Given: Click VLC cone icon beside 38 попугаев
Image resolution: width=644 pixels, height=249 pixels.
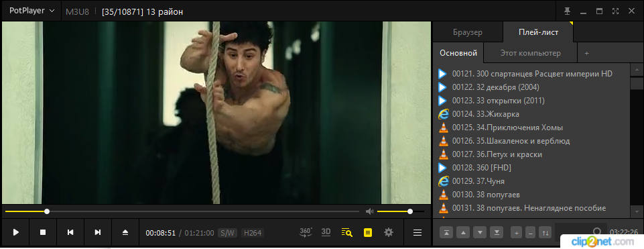Looking at the screenshot, I should tap(443, 194).
